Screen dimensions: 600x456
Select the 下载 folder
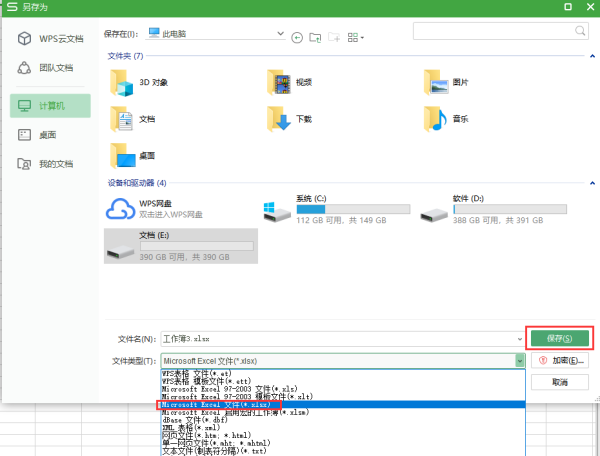(x=290, y=119)
